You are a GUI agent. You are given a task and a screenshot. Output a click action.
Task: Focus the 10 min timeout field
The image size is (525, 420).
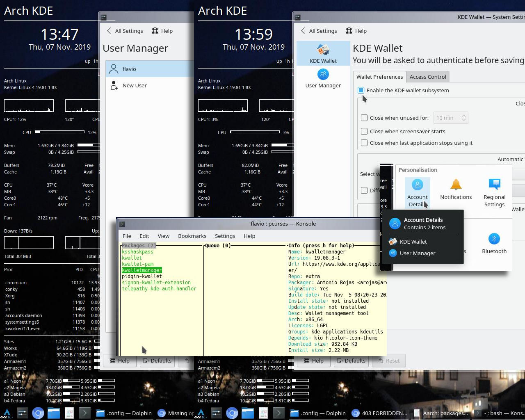(x=447, y=118)
